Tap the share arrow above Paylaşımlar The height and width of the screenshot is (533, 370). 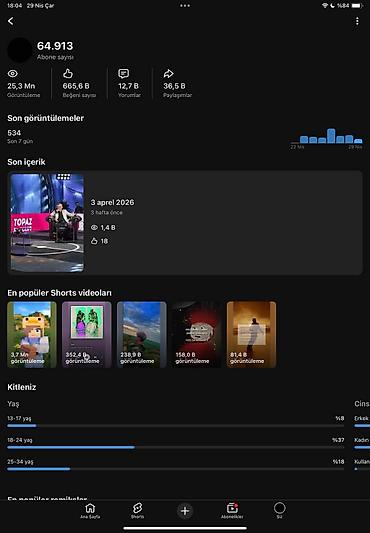pyautogui.click(x=168, y=73)
